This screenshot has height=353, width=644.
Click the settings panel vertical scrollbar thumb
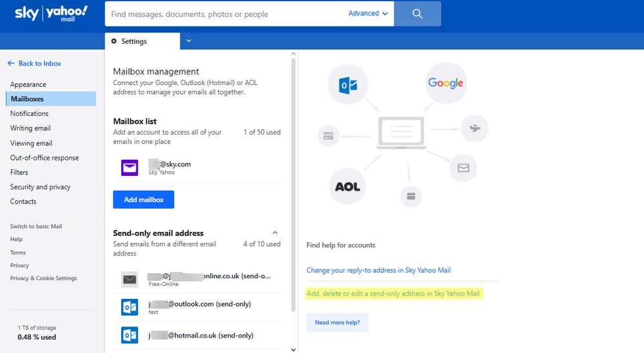click(293, 185)
